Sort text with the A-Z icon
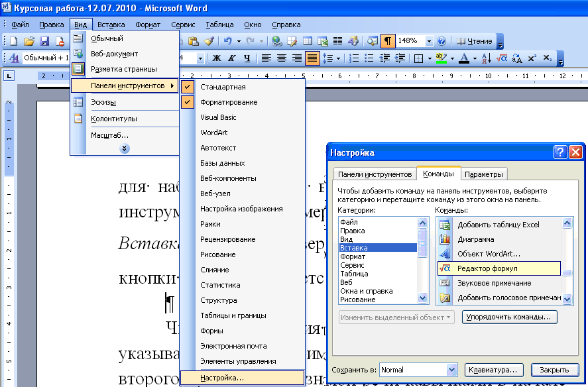 tap(487, 58)
